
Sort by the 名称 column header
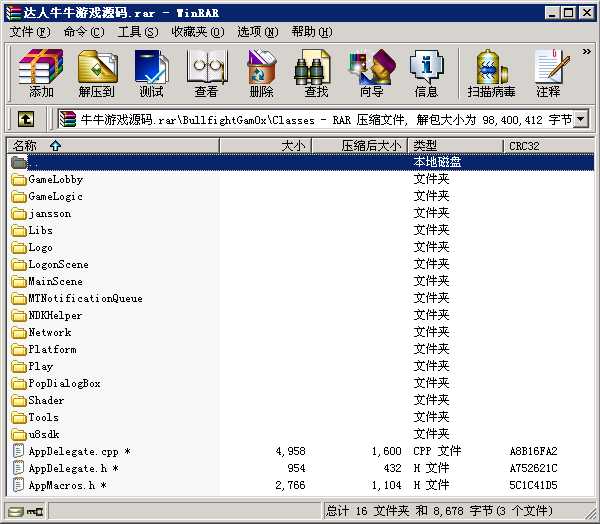click(x=113, y=146)
